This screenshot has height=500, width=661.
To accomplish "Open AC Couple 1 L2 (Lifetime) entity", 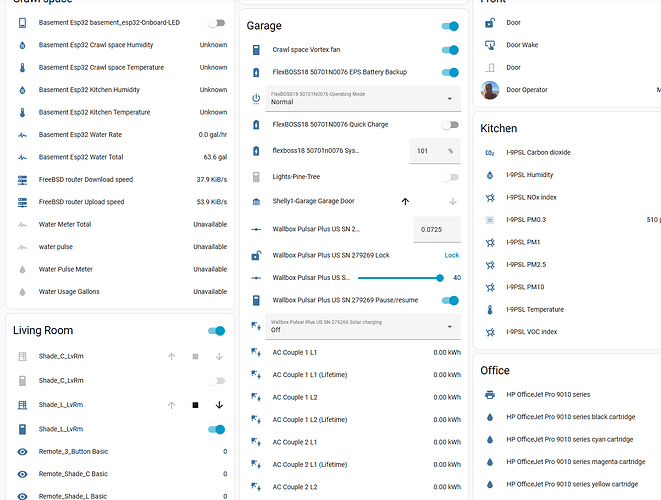I will click(x=354, y=419).
